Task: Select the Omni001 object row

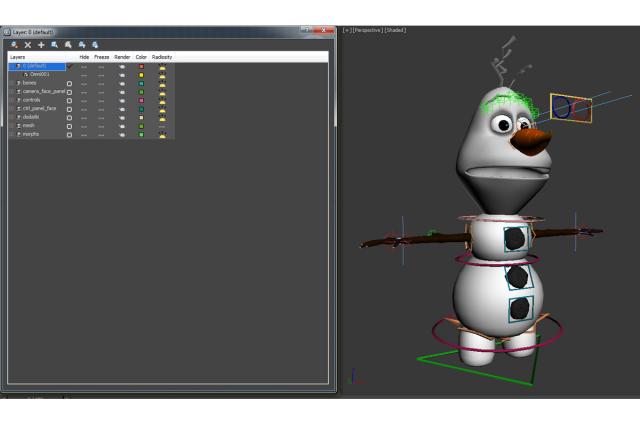Action: click(x=40, y=75)
